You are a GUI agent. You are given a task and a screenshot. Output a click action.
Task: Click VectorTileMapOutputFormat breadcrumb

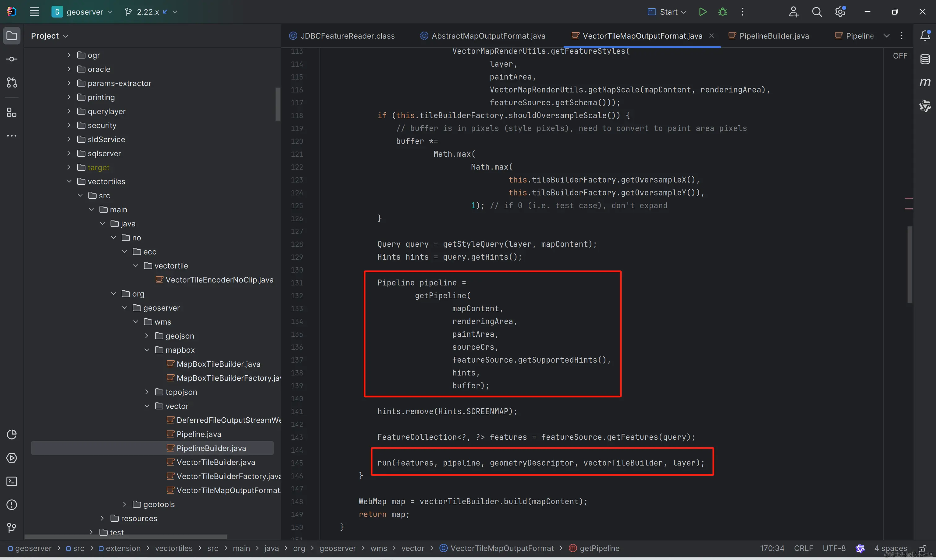[x=497, y=548]
